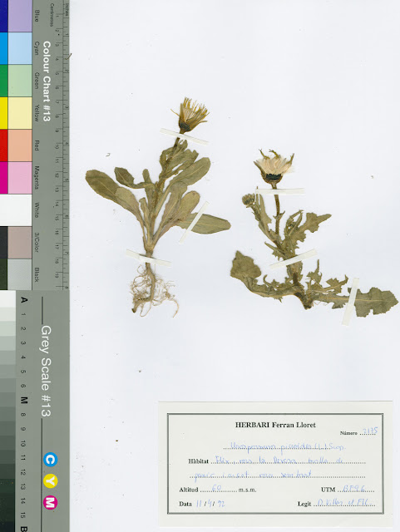The width and height of the screenshot is (400, 532).
Task: Click the 'Hàbitat' label
Action: click(x=198, y=461)
